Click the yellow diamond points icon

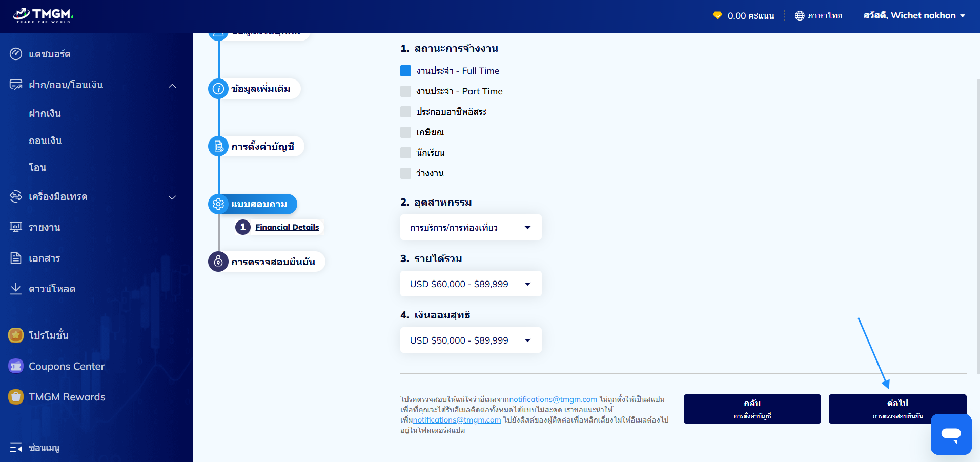(718, 15)
